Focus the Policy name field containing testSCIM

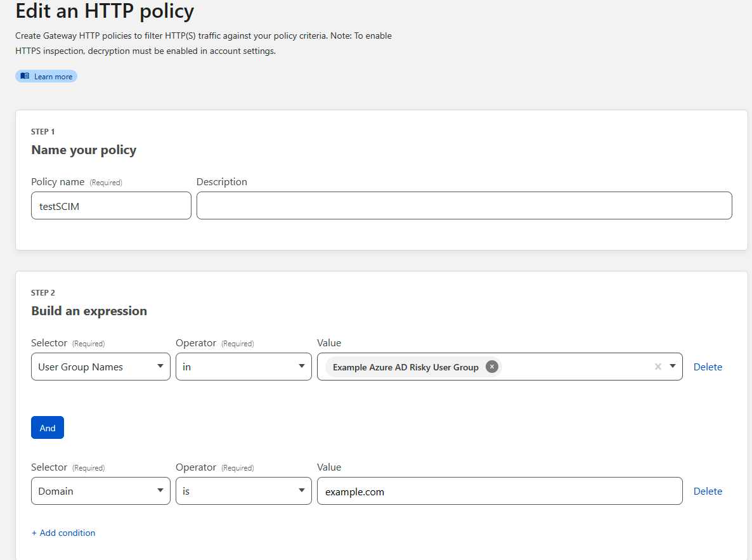point(111,206)
